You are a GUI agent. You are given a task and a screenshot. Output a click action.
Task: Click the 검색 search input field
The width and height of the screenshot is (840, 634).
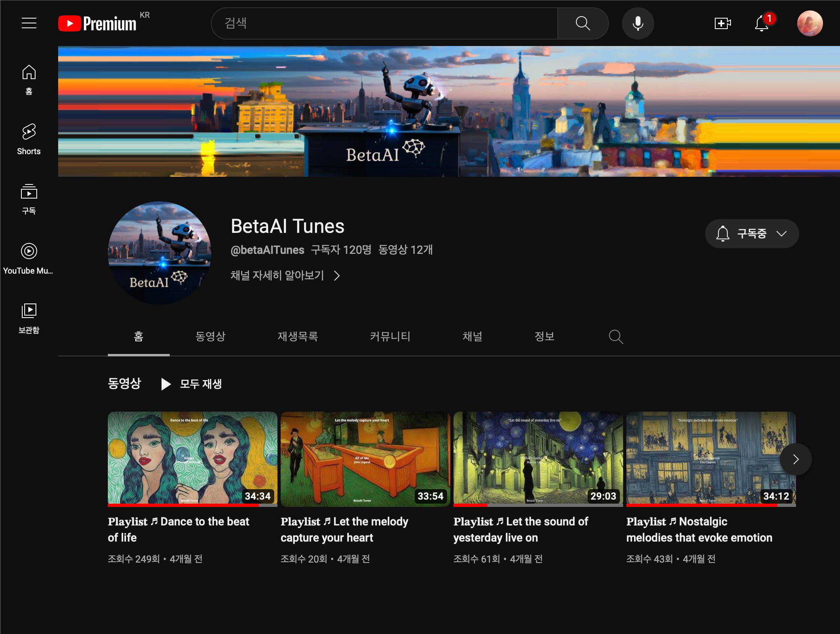pyautogui.click(x=384, y=23)
